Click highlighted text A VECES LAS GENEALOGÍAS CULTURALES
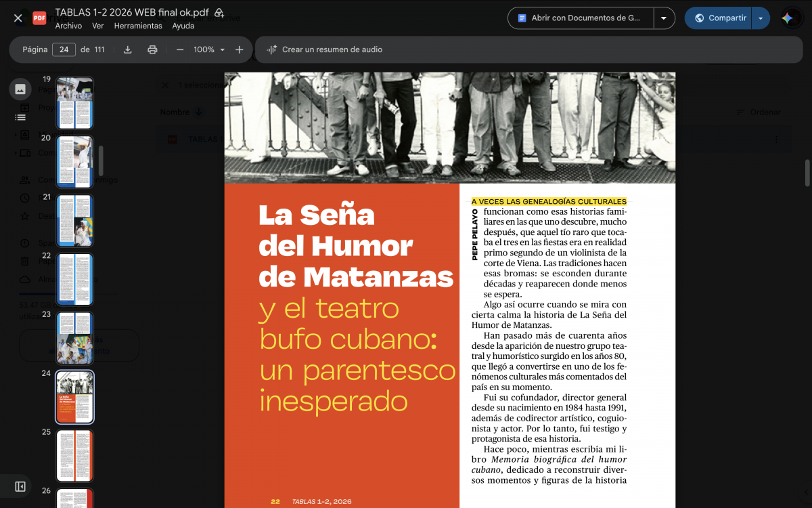Screen dimensions: 812x508 [x=549, y=201]
